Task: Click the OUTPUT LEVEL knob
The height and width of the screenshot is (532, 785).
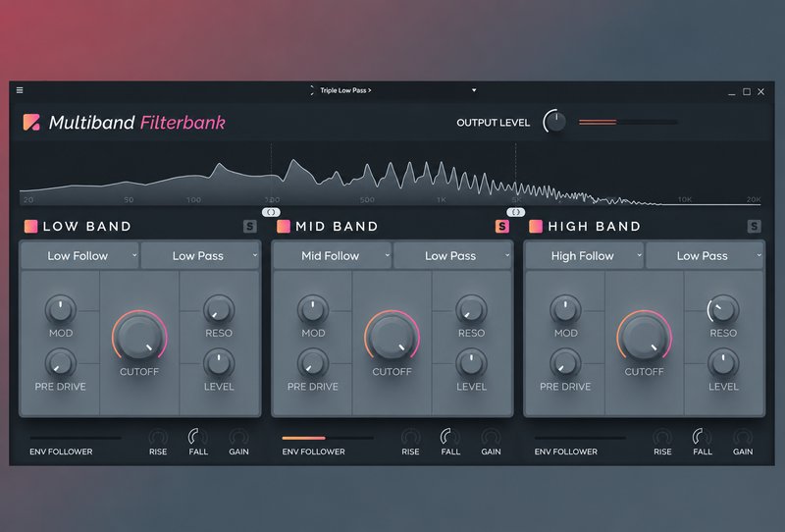Action: (x=554, y=122)
